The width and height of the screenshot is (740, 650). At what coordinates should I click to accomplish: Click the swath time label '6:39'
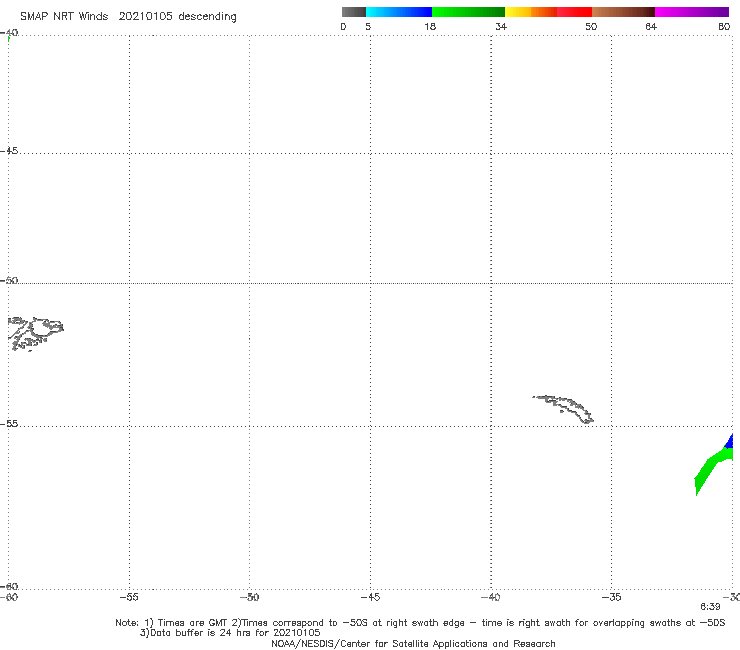tap(710, 607)
